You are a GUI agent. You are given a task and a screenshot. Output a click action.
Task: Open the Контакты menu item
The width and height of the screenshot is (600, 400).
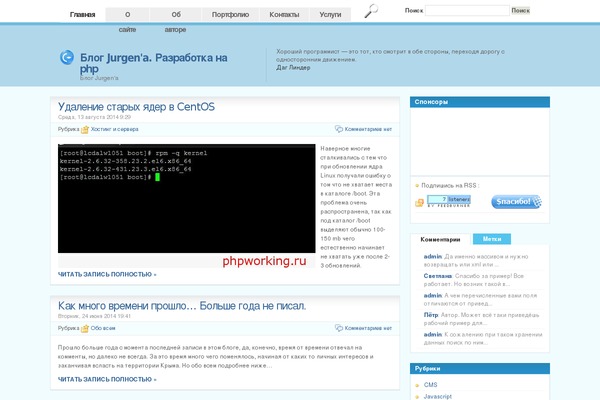pyautogui.click(x=284, y=15)
